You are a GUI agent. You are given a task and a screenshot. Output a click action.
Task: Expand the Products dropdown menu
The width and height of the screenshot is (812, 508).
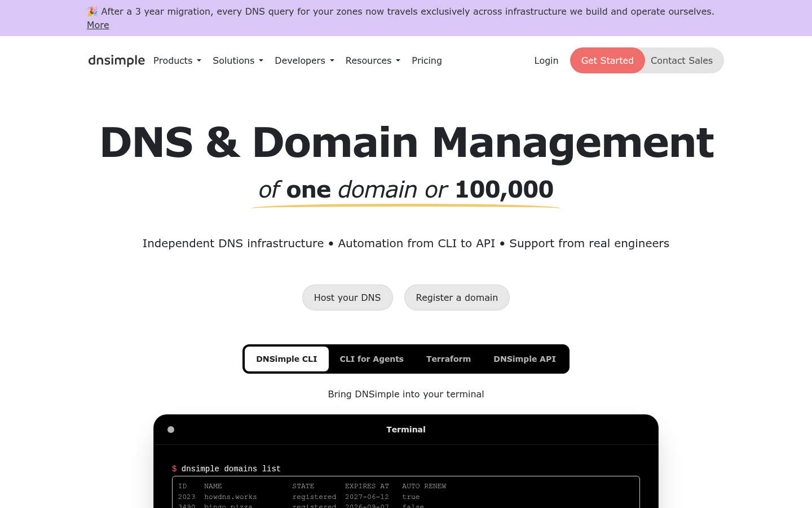click(177, 60)
